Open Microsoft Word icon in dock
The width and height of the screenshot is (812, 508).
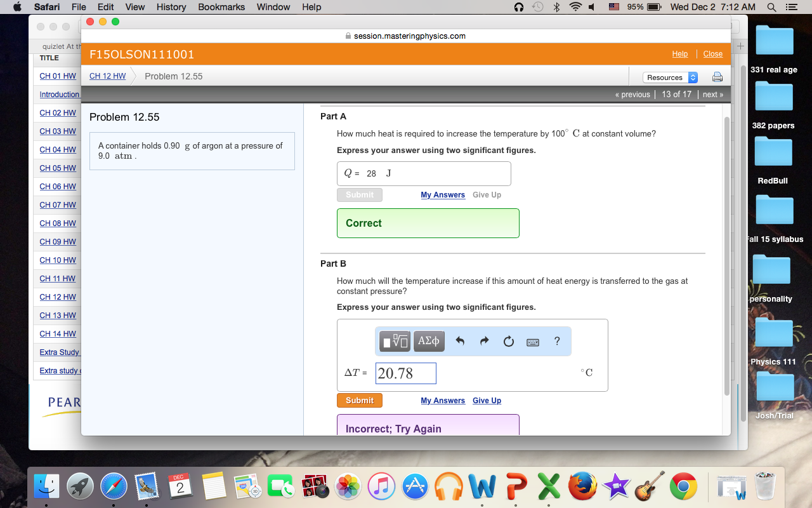click(482, 486)
